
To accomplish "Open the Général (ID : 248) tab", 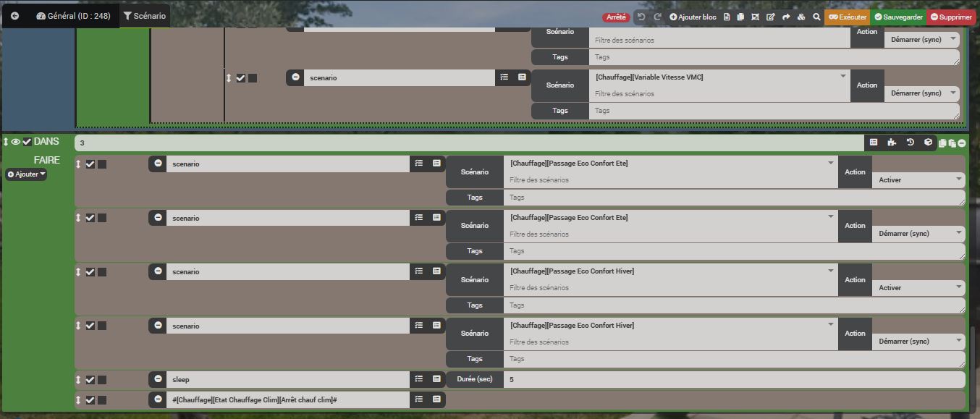I will click(73, 16).
